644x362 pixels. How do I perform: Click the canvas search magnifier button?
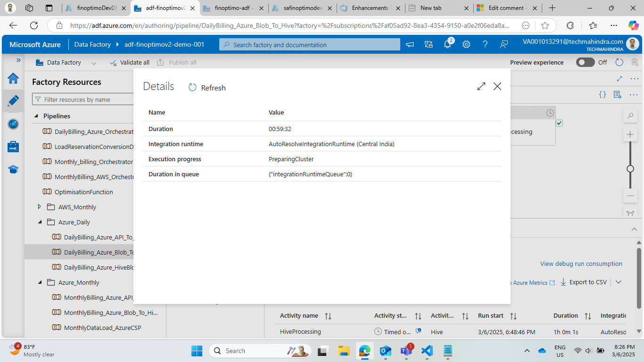click(630, 115)
